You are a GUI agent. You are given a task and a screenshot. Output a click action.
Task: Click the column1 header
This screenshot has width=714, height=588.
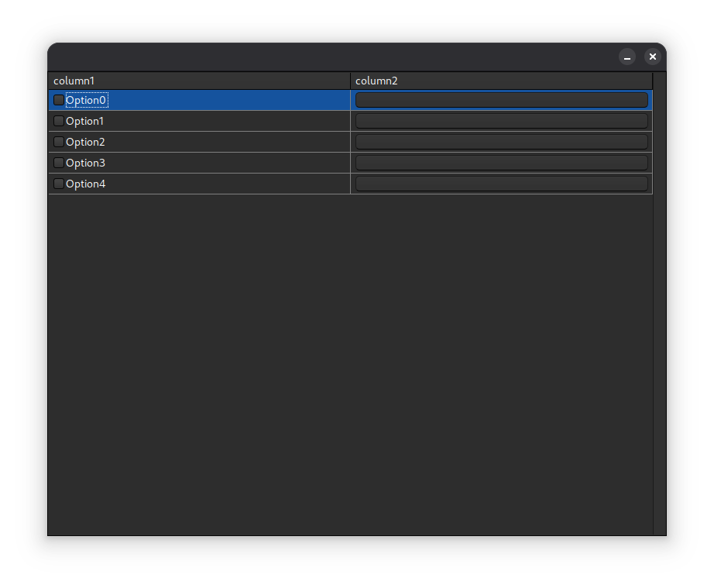199,81
